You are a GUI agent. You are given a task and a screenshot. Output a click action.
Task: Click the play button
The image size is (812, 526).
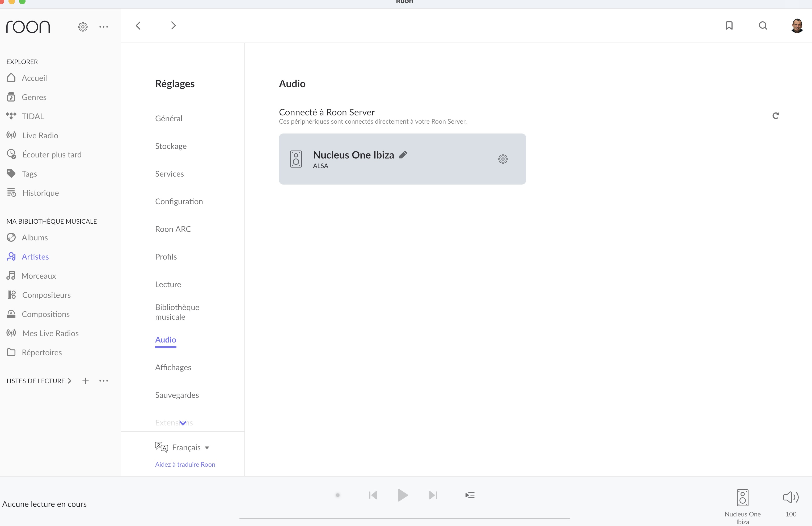pos(403,495)
